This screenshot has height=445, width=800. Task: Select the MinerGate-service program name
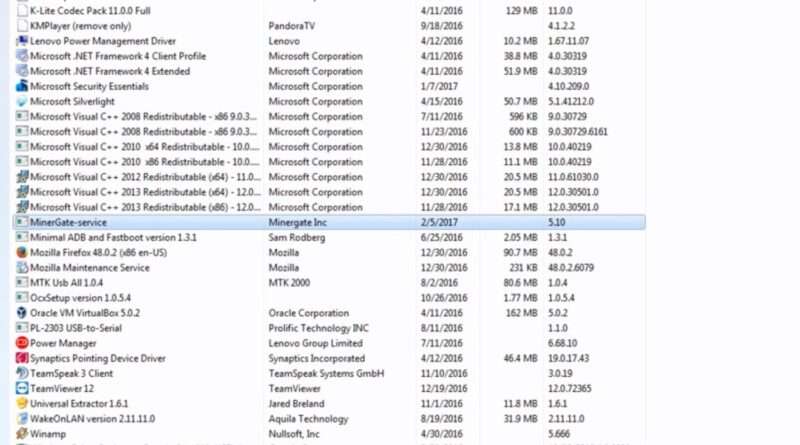point(68,222)
